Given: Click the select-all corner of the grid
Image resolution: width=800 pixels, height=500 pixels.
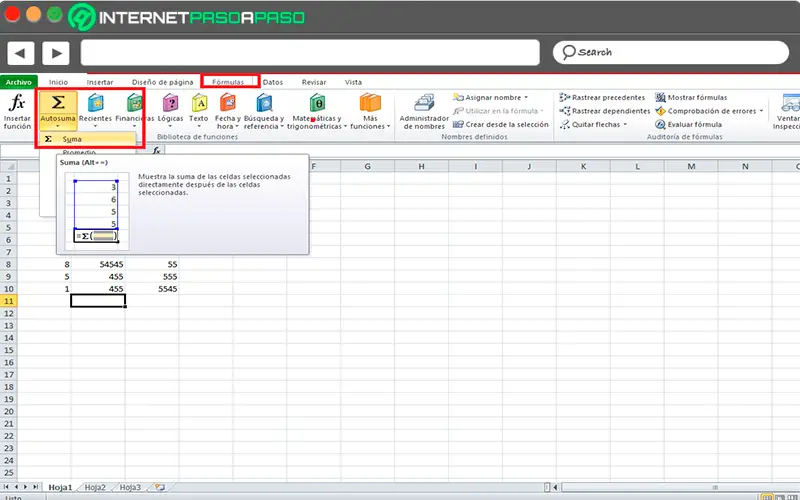Looking at the screenshot, I should coord(9,166).
